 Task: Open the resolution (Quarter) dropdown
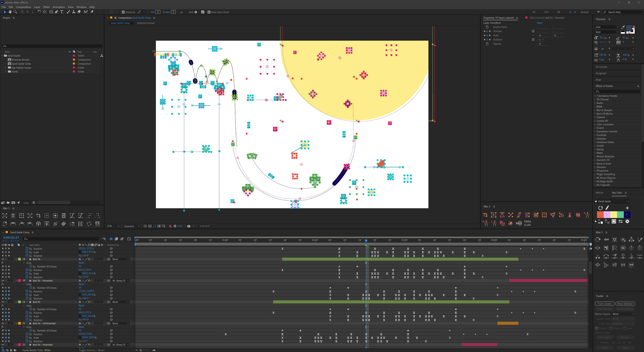pyautogui.click(x=132, y=226)
